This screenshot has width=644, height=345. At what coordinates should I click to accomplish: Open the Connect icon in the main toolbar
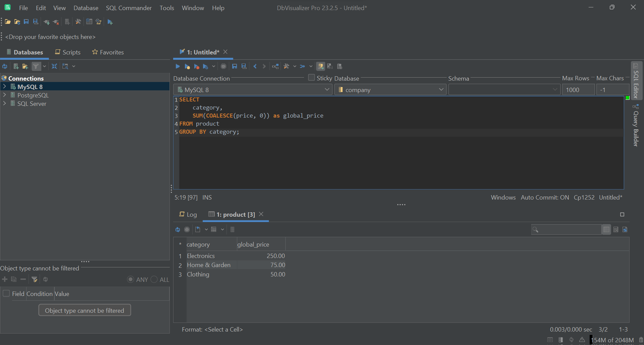pos(46,21)
